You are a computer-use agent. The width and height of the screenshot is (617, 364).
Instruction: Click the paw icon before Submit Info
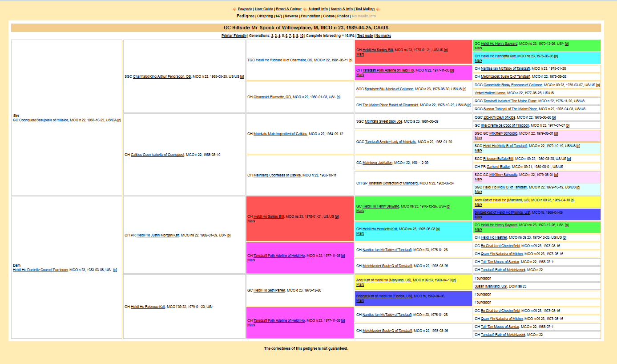[x=305, y=9]
